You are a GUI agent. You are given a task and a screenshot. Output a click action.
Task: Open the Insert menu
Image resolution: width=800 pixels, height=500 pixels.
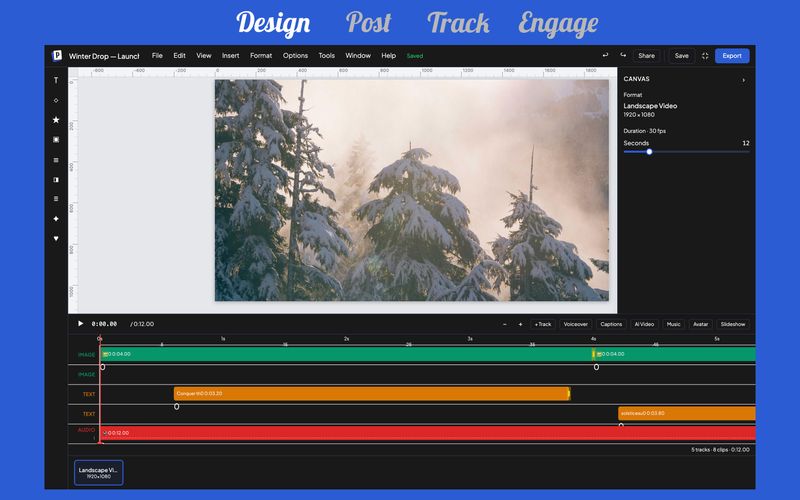pos(231,56)
